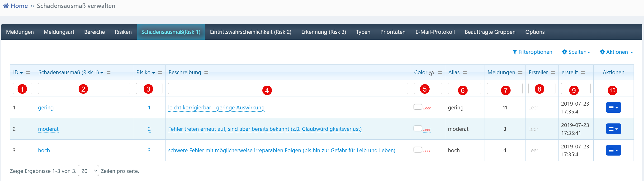Open the 'leicht korrigierbar - geringe Auswirkung' description link

tap(216, 108)
